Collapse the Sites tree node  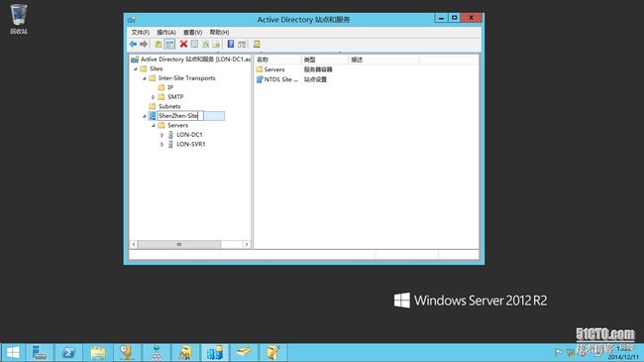[x=135, y=68]
